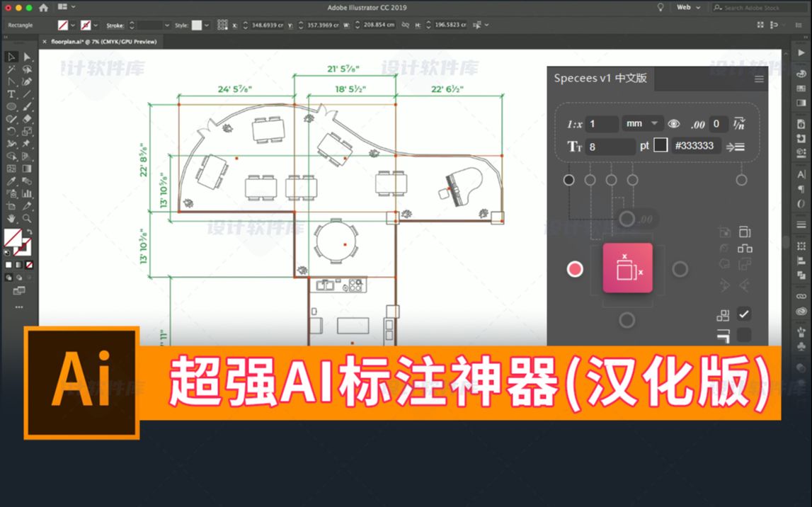Select the Direct Selection tool

pos(27,57)
